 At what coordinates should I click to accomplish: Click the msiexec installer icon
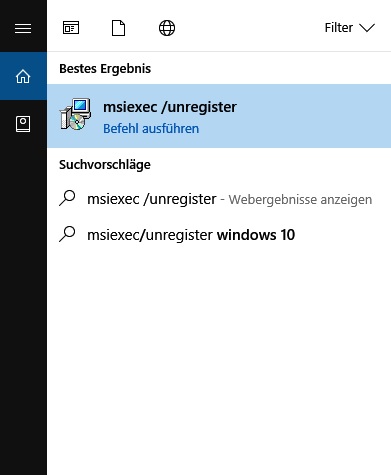75,114
